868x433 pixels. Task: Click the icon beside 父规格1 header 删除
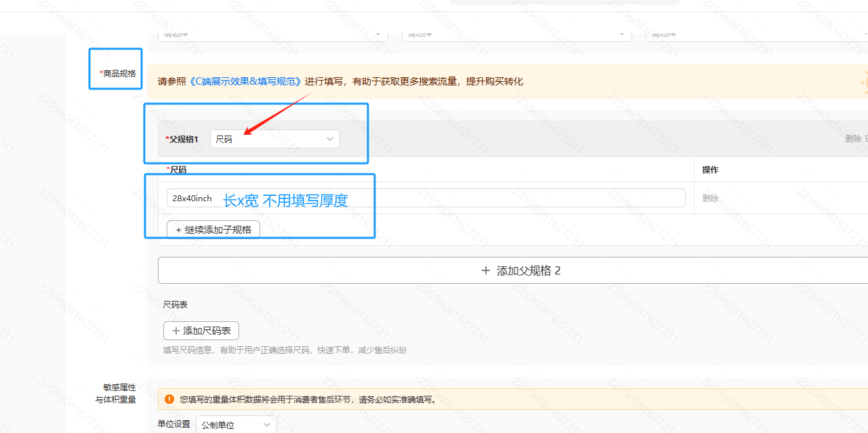pyautogui.click(x=866, y=139)
